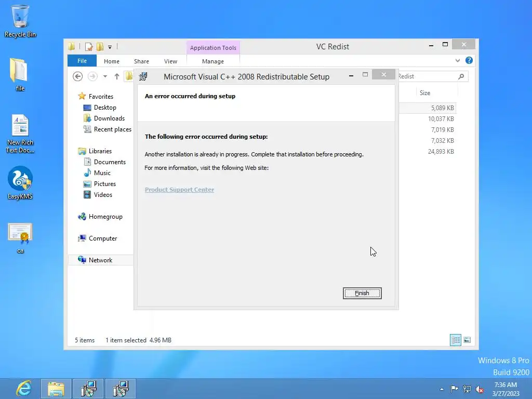Click the new folder icon in quick access toolbar
532x399 pixels.
tap(100, 46)
